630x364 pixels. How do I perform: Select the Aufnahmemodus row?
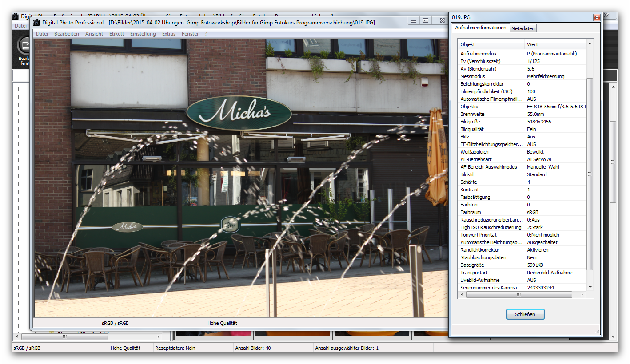click(x=522, y=54)
